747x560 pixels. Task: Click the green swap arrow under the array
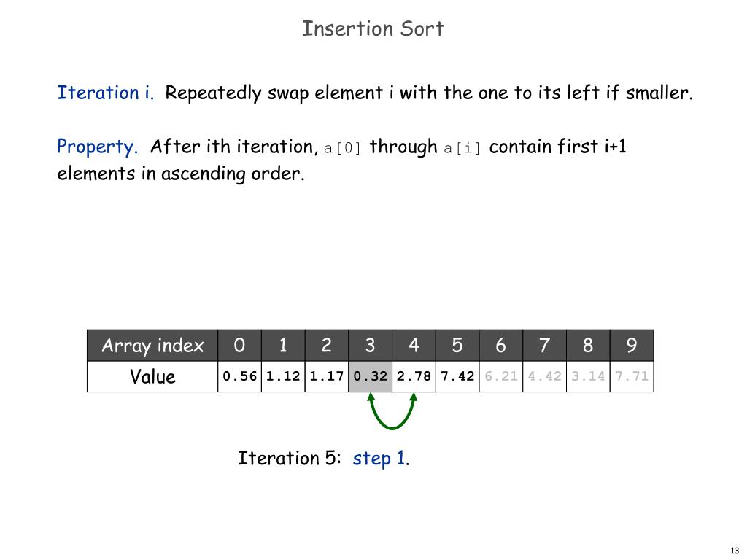(x=392, y=411)
